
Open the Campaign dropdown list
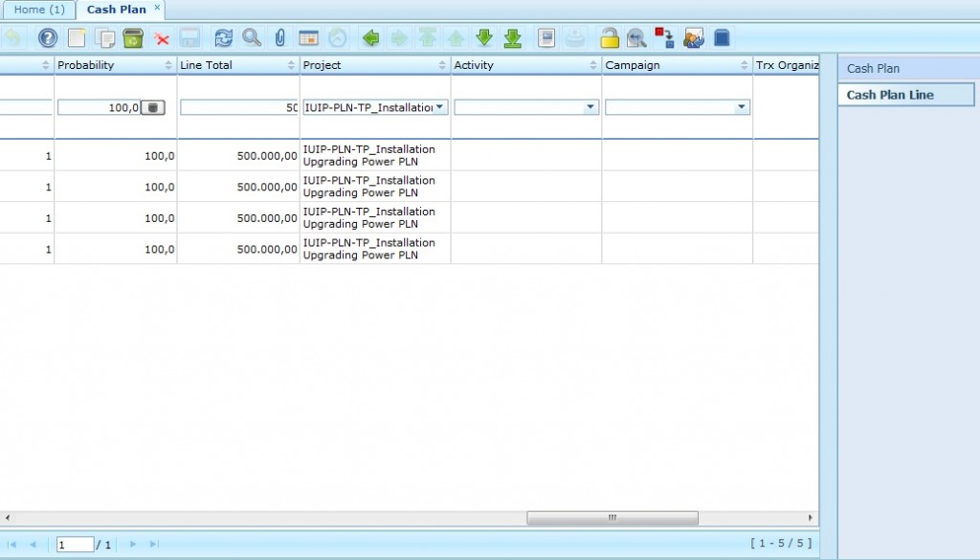tap(742, 107)
